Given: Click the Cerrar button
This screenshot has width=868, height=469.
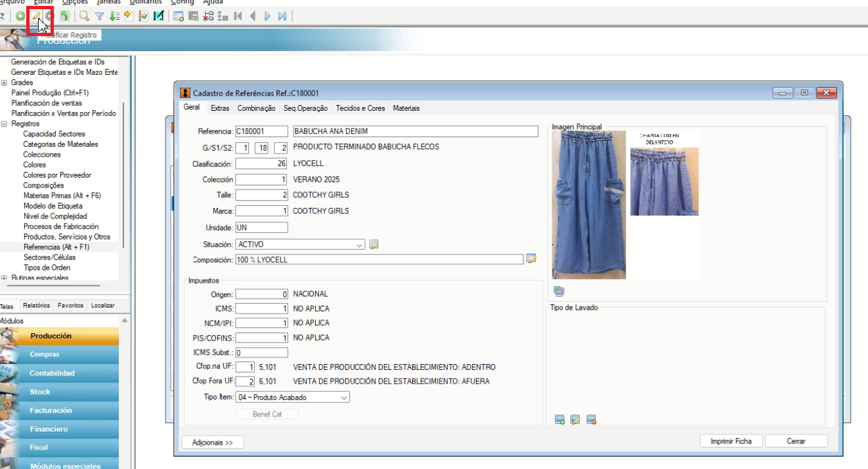Looking at the screenshot, I should click(x=796, y=441).
